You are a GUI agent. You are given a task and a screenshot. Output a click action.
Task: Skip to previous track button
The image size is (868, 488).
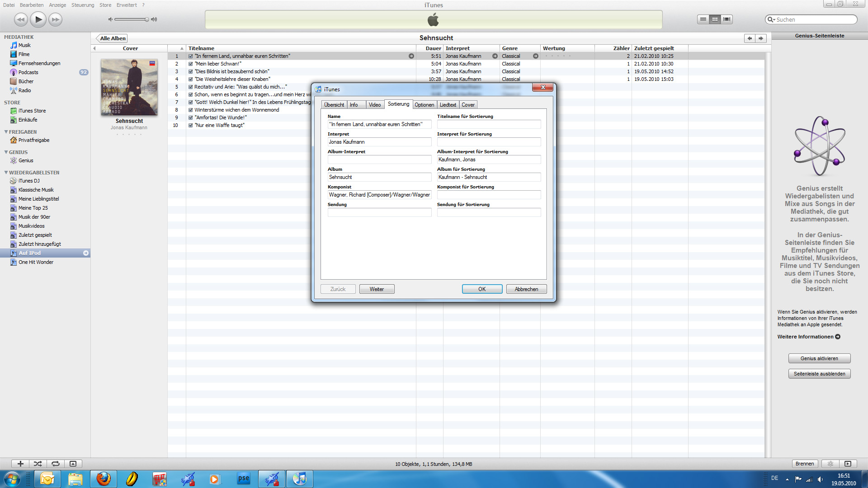(21, 19)
